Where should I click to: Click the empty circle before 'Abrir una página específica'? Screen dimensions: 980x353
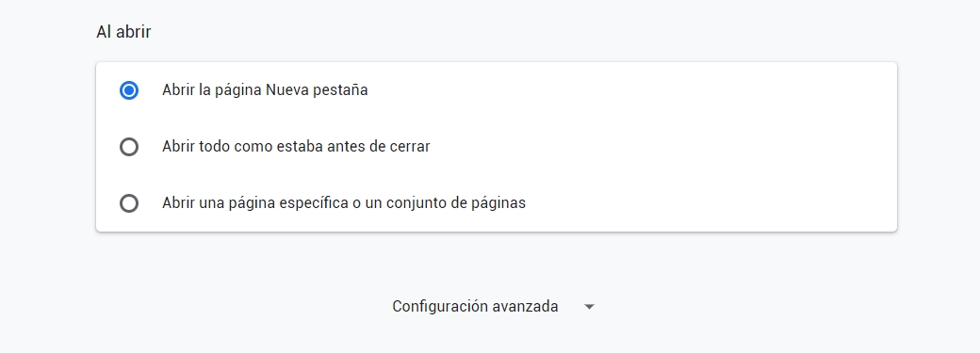(x=129, y=203)
